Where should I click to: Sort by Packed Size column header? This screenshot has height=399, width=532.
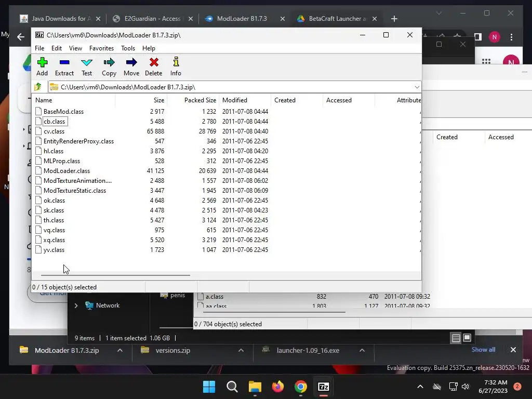pyautogui.click(x=193, y=100)
